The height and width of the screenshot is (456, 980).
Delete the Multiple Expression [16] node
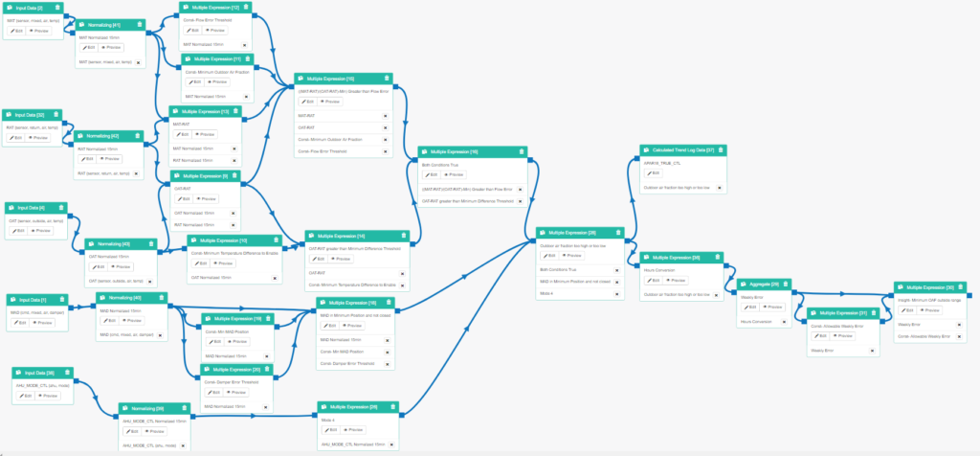click(522, 152)
